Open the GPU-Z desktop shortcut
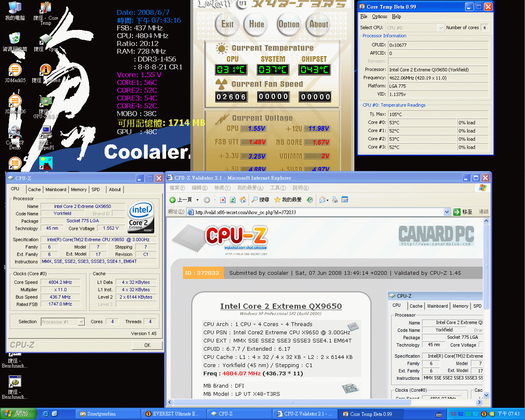Viewport: 525px width, 420px height. coord(46,107)
